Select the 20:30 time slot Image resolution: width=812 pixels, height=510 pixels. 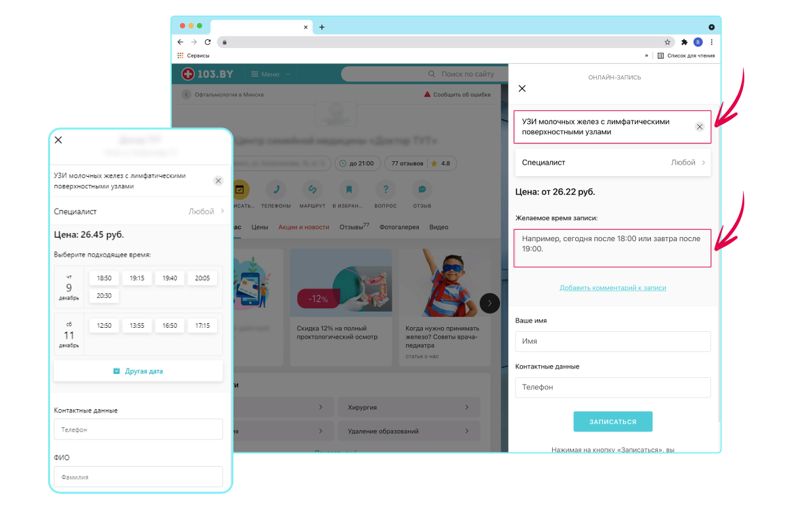pyautogui.click(x=104, y=296)
